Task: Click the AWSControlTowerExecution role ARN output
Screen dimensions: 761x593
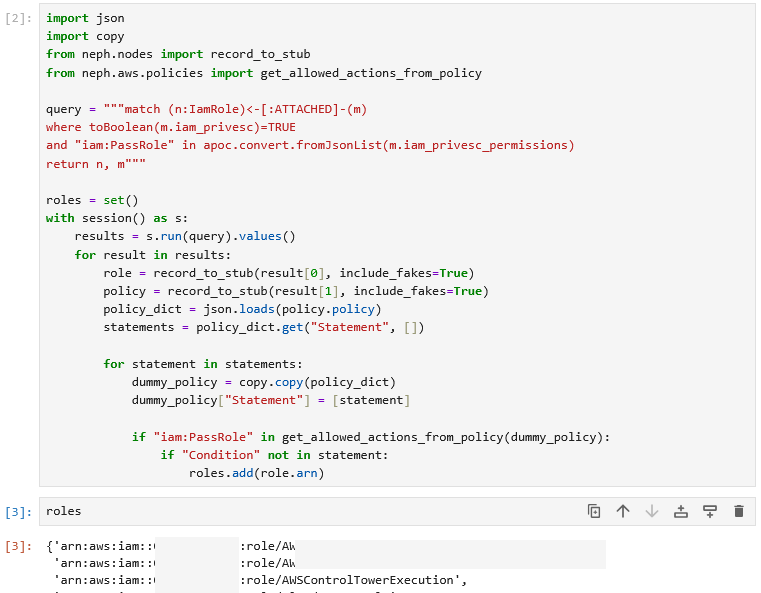Action: 261,580
